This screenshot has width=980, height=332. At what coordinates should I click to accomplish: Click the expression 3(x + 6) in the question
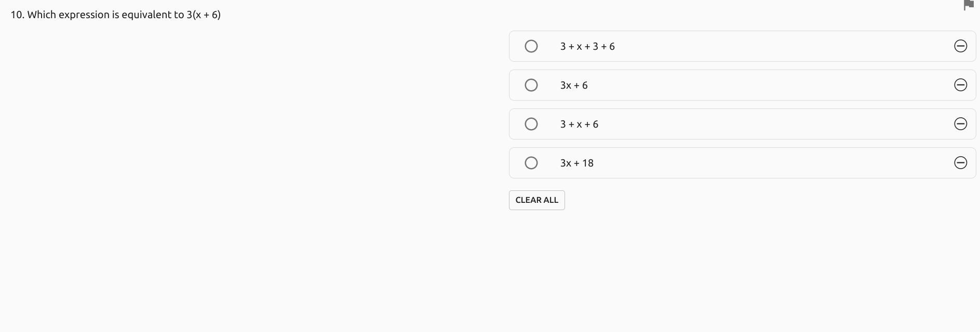coord(204,15)
